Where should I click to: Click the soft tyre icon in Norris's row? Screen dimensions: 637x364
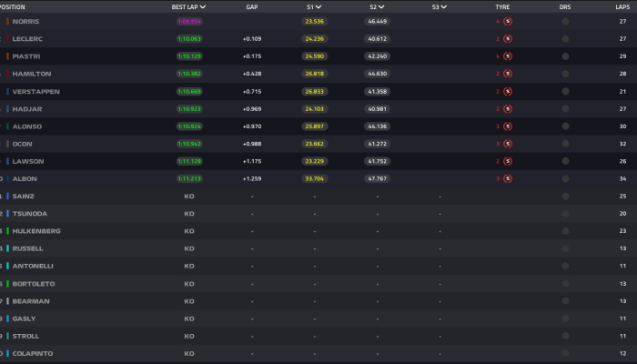(507, 21)
